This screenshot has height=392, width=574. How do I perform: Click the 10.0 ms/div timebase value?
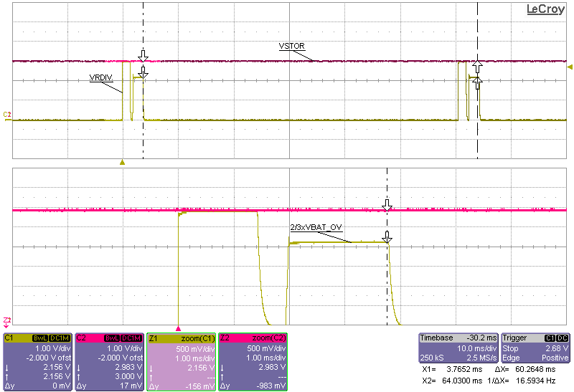tap(477, 348)
